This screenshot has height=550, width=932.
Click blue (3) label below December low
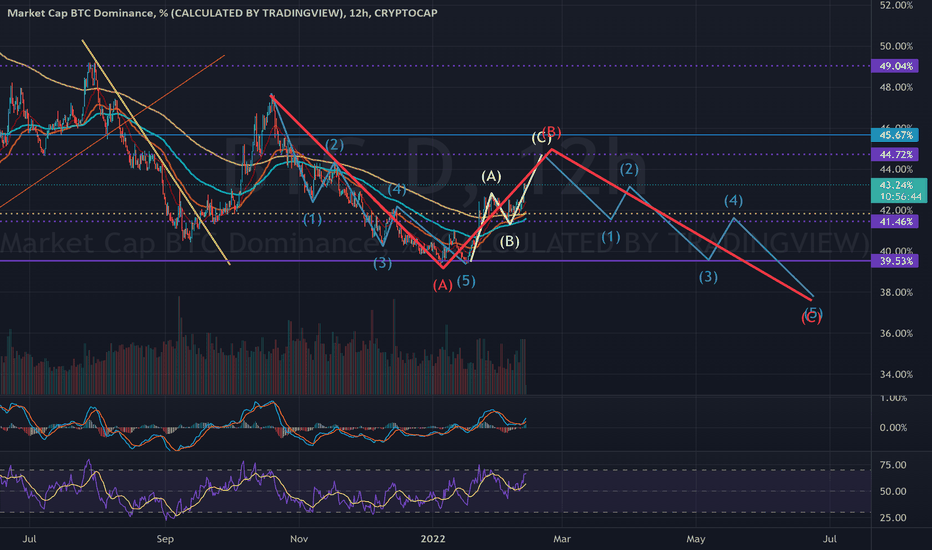pos(382,263)
